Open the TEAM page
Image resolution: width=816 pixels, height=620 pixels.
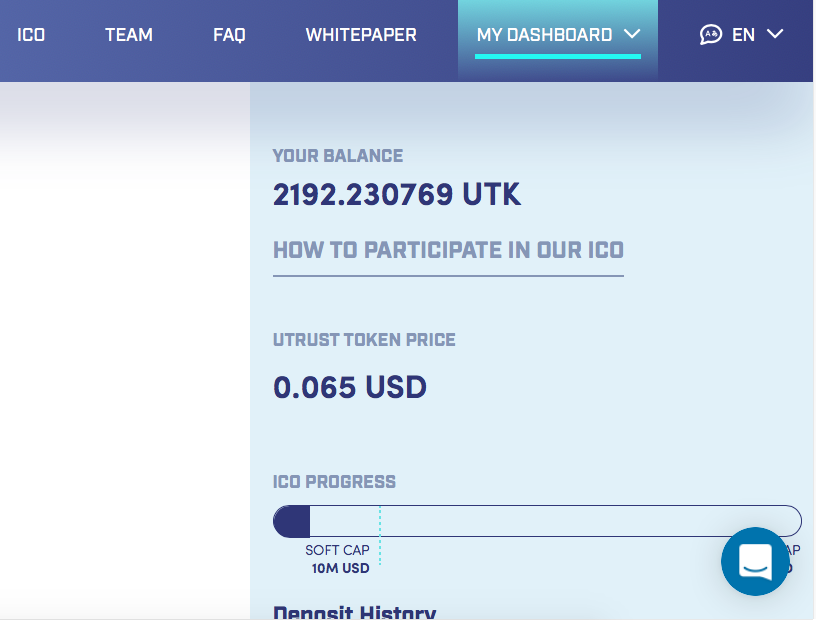129,35
